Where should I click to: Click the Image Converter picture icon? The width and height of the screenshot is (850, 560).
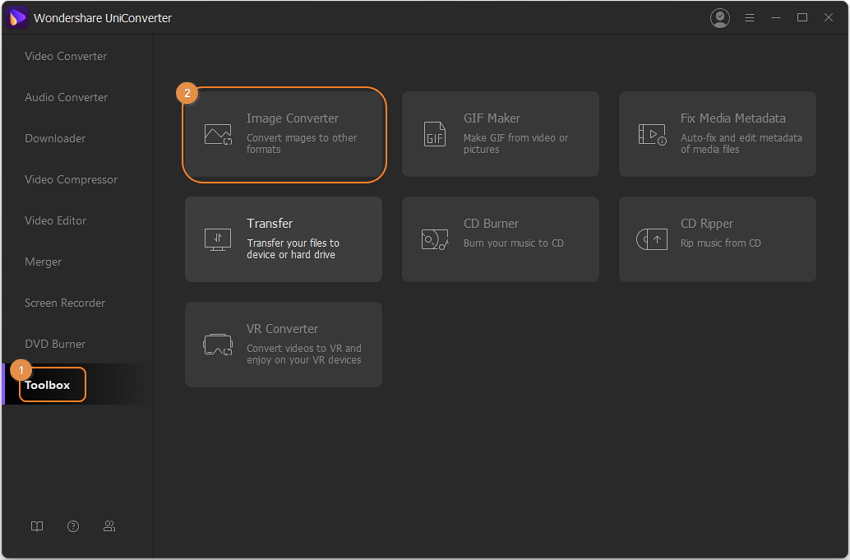(218, 134)
